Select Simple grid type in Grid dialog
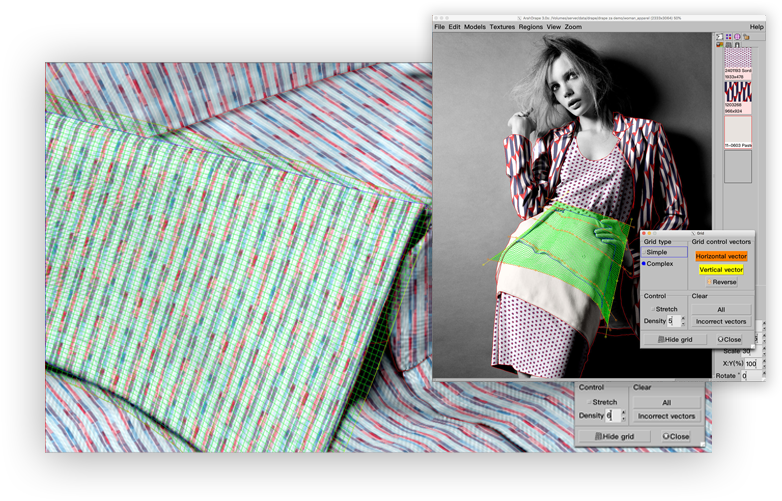Image resolution: width=782 pixels, height=501 pixels. point(664,252)
